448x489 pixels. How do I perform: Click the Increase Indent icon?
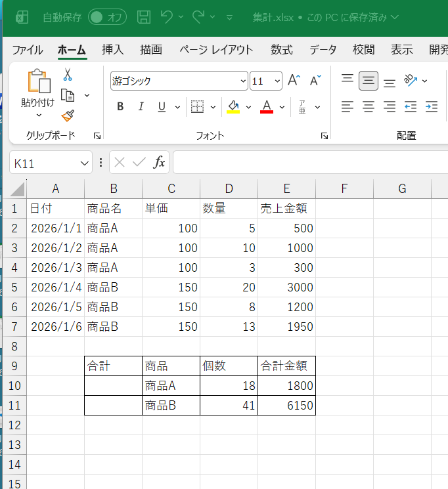(431, 106)
